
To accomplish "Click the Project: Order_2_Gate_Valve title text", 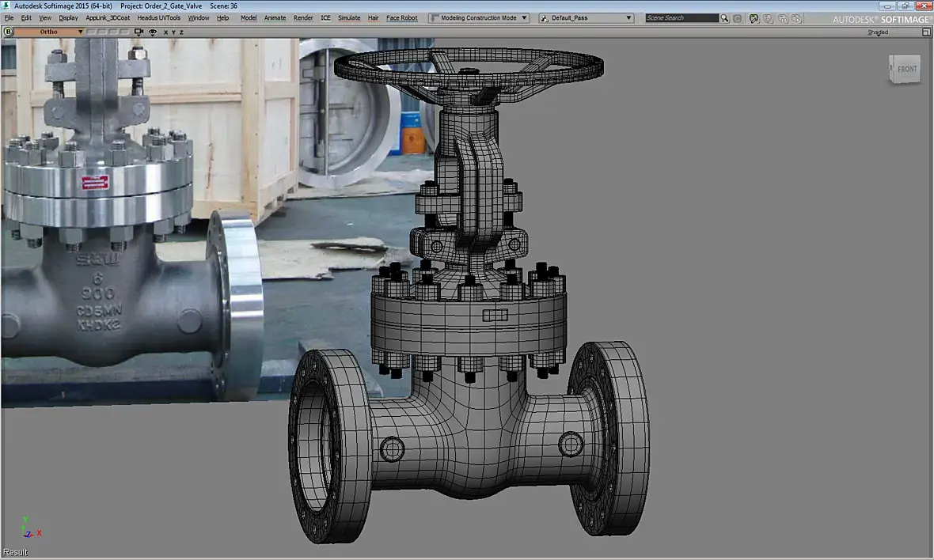I will (x=161, y=6).
